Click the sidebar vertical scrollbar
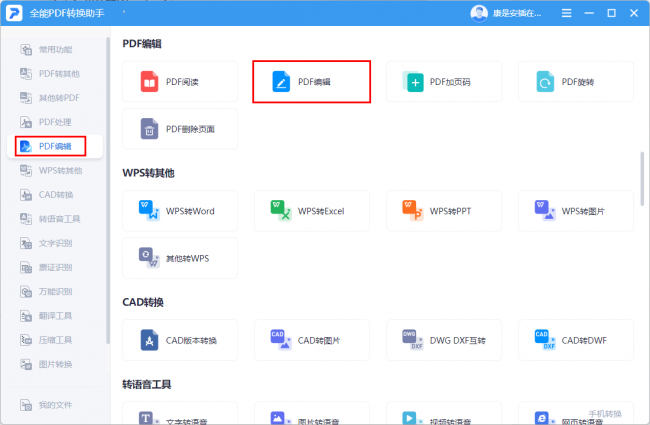The height and width of the screenshot is (425, 650). tap(108, 191)
